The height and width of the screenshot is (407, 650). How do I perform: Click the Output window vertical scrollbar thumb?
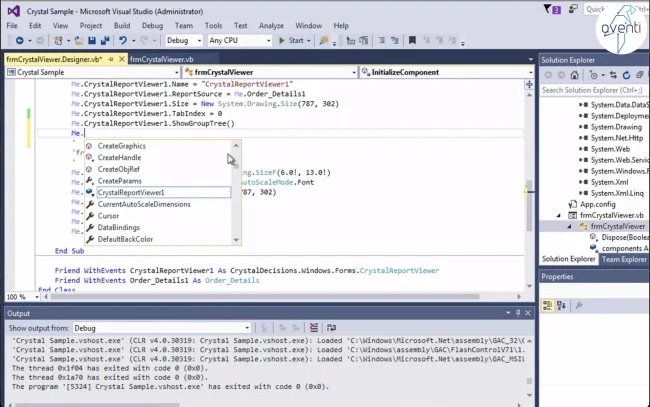click(529, 381)
